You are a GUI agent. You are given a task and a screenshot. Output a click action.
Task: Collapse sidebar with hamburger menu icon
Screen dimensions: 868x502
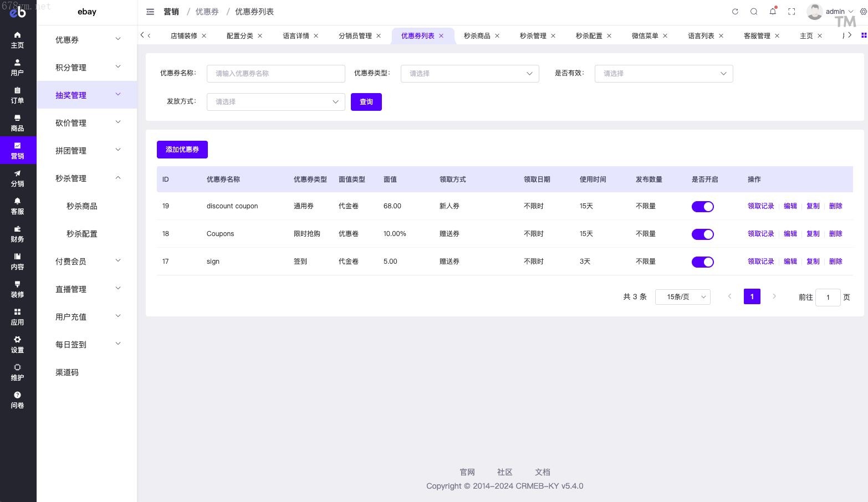point(150,12)
